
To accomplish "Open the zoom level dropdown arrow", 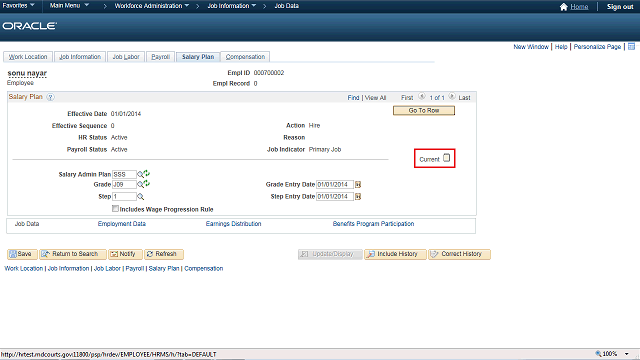I will (627, 354).
